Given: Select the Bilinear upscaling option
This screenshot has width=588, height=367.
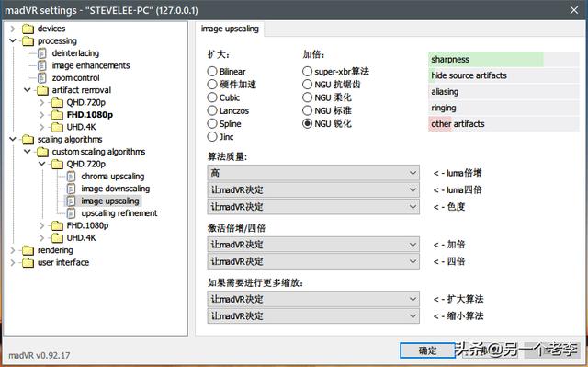Looking at the screenshot, I should tap(212, 72).
